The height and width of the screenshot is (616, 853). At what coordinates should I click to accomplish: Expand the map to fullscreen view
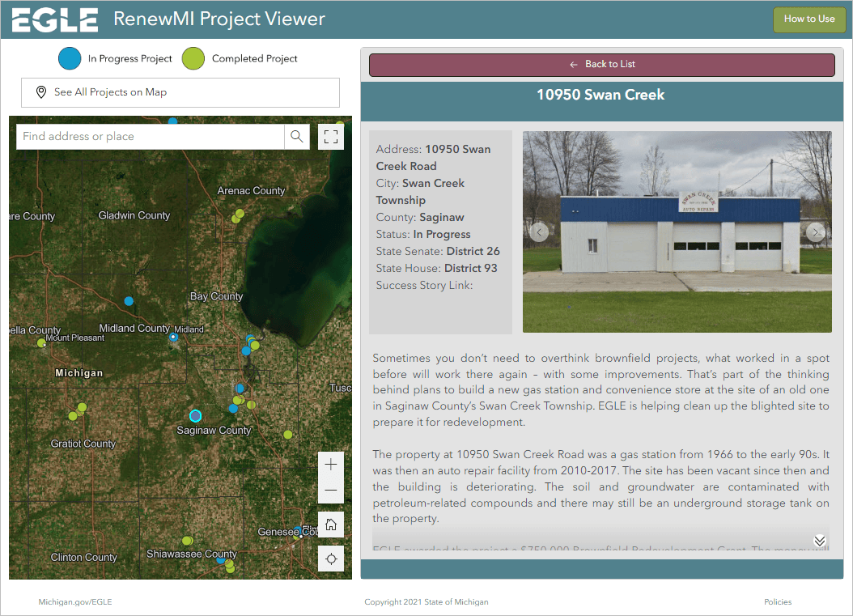tap(330, 136)
